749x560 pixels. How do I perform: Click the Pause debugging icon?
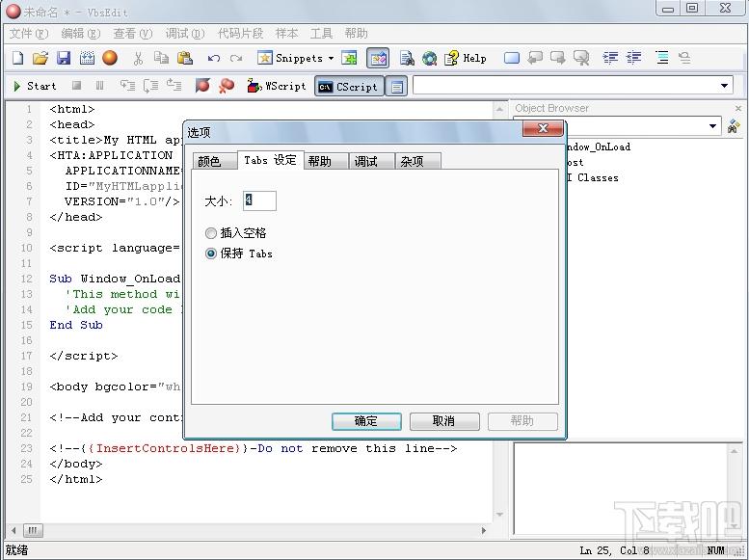click(99, 86)
